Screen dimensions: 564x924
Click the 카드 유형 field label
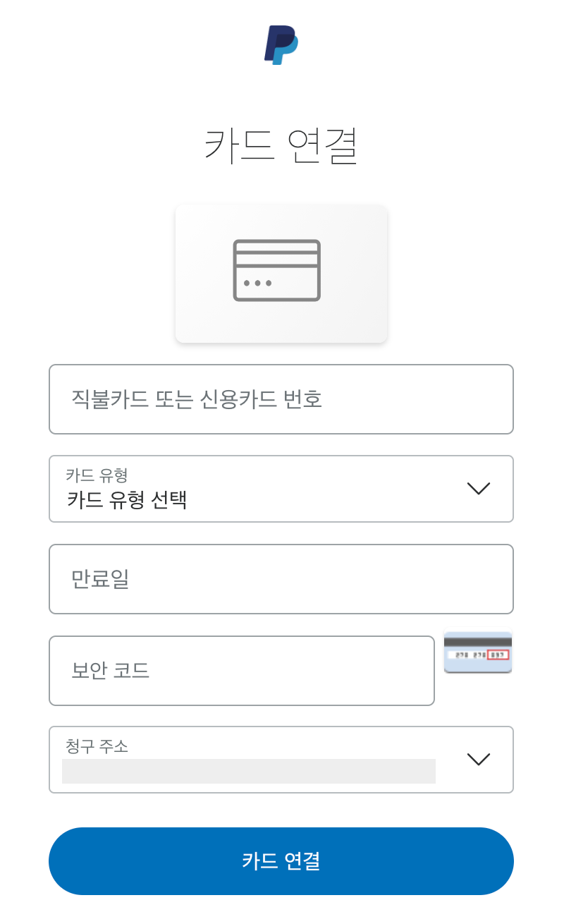(97, 475)
